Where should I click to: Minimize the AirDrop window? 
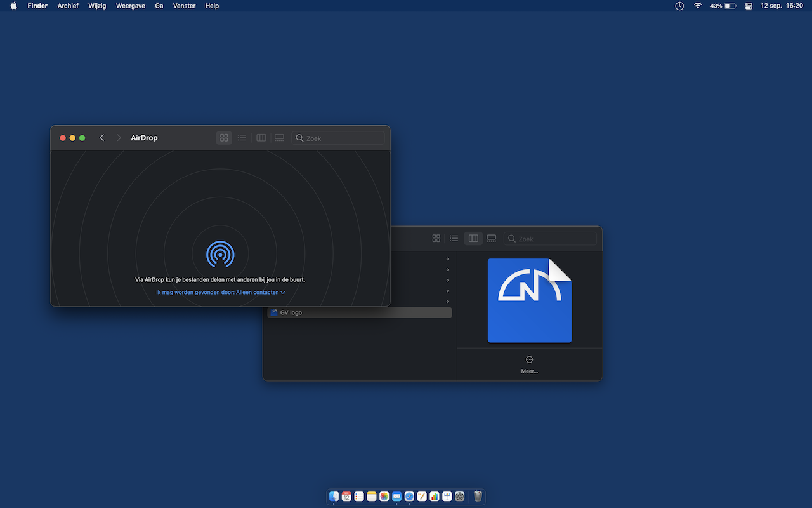[72, 138]
